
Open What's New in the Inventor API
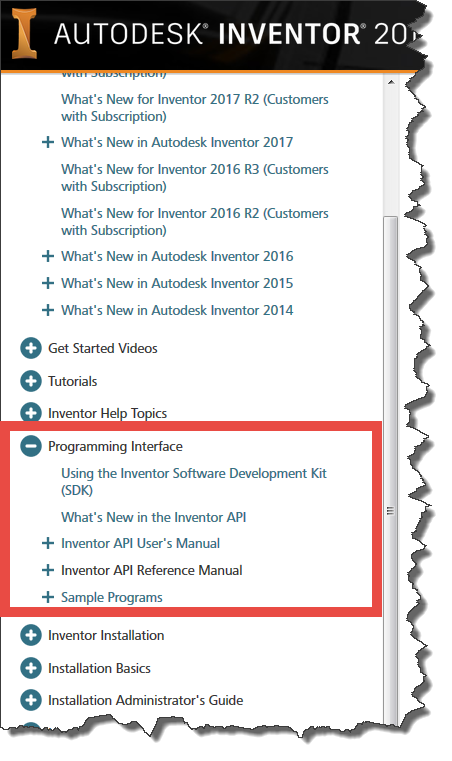[x=153, y=517]
